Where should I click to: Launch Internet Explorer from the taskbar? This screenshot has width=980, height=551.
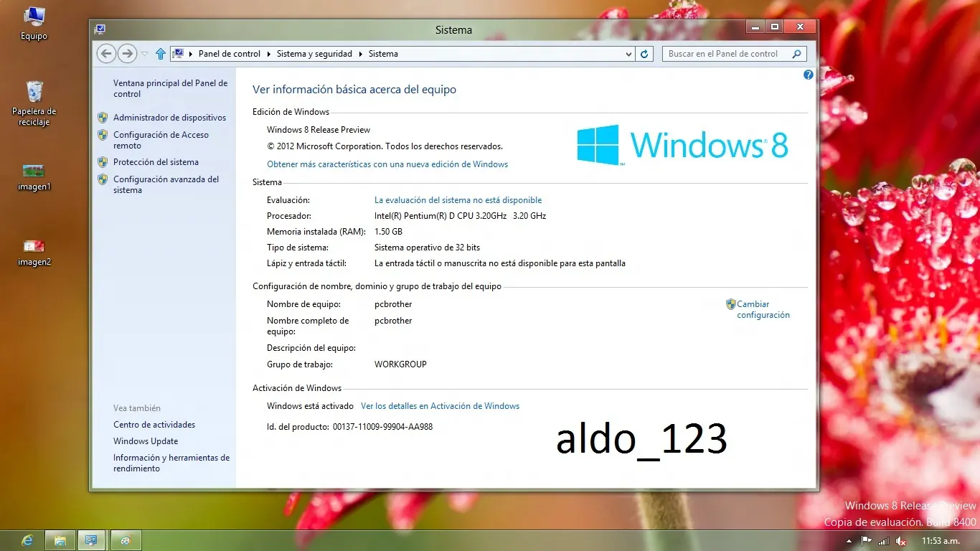coord(27,540)
